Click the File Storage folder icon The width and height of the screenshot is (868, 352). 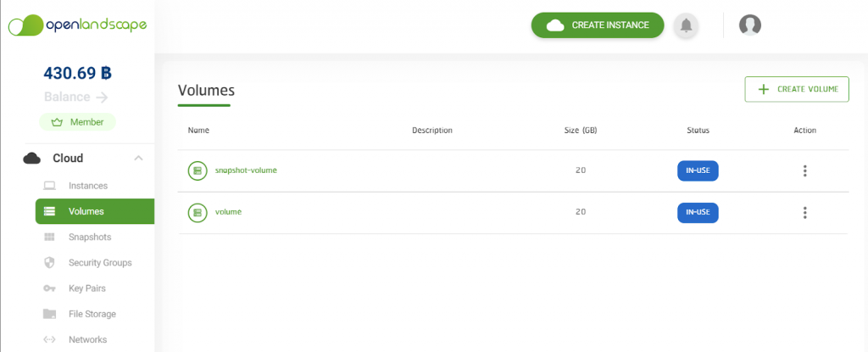point(49,314)
